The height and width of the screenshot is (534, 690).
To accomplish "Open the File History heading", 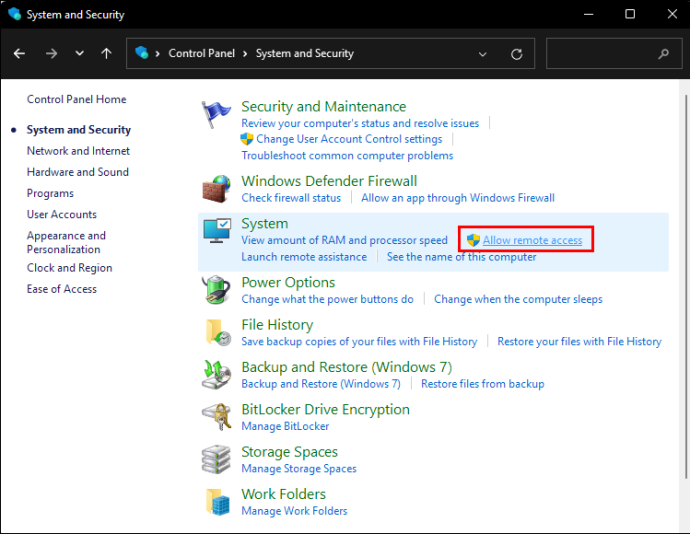I will 277,325.
